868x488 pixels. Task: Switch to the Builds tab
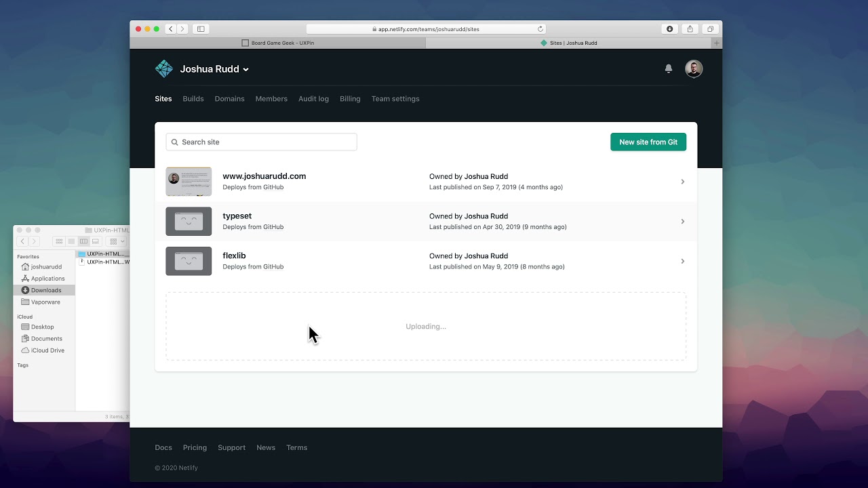(193, 99)
